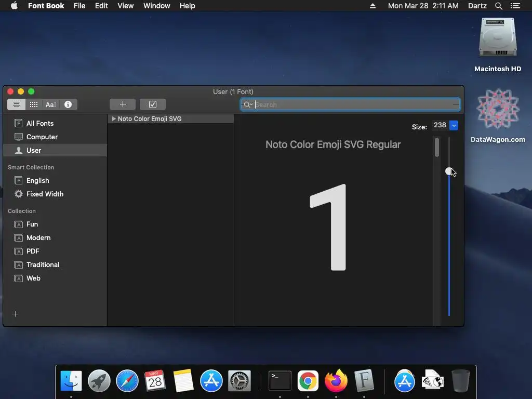Screen dimensions: 532x399
Task: Add new collection with sidebar plus
Action: 15,314
